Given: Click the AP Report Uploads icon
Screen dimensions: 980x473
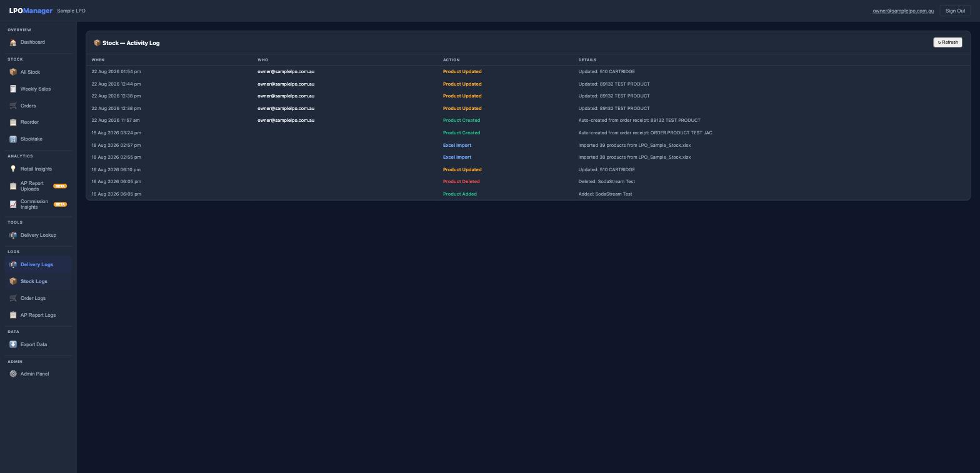Looking at the screenshot, I should coord(13,186).
